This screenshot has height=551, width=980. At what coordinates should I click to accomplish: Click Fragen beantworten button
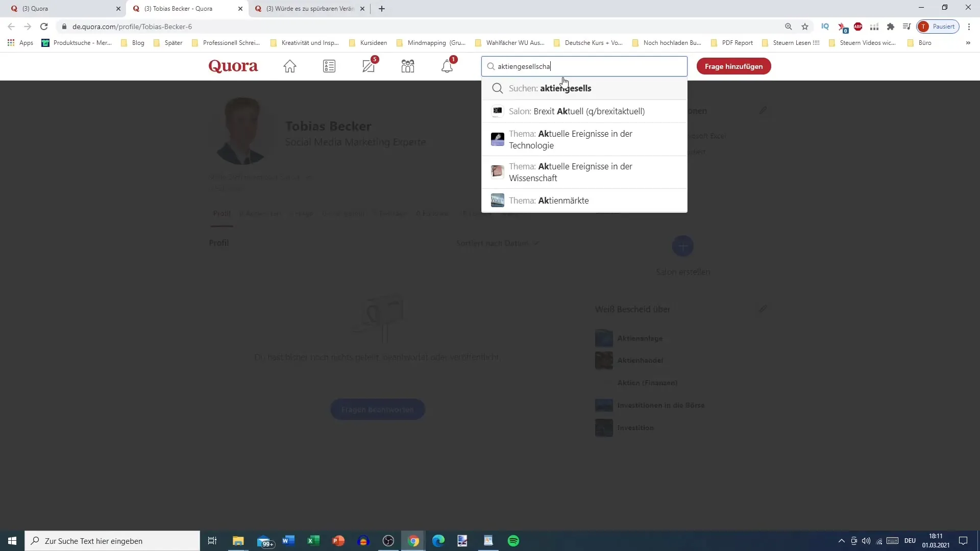(377, 409)
